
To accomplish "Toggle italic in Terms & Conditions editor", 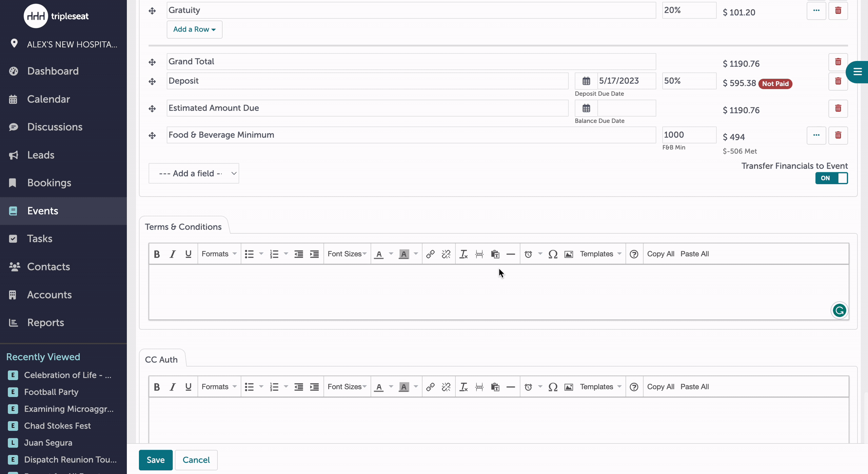I will pos(173,254).
